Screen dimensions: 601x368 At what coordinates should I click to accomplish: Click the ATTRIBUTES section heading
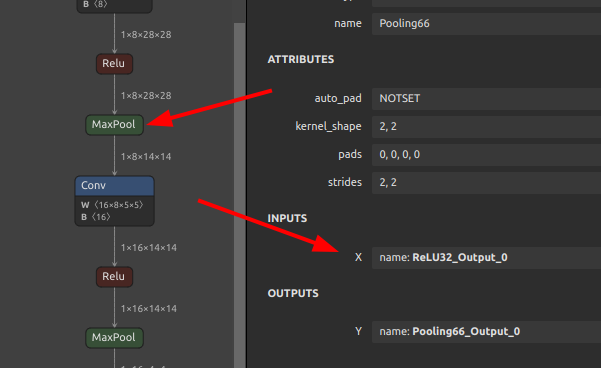click(x=301, y=60)
